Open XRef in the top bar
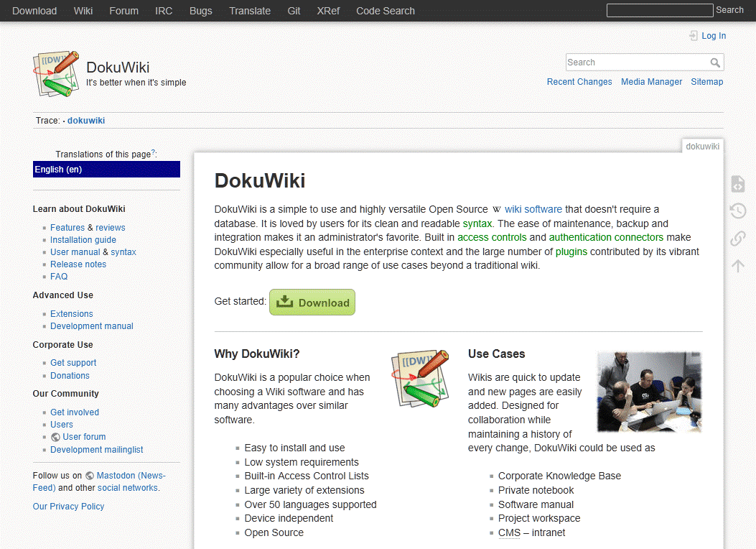Screen dimensions: 756x549 tap(328, 11)
